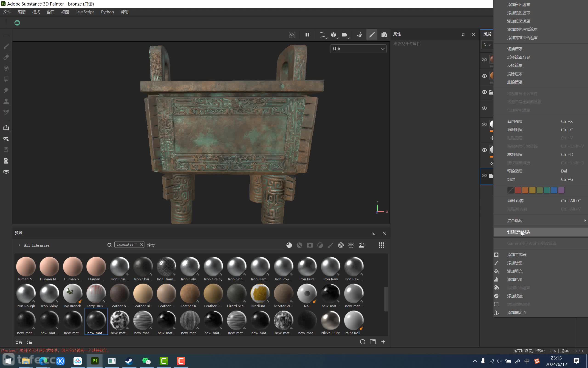Filter assets by brushes icon
The image size is (588, 368).
tap(331, 245)
